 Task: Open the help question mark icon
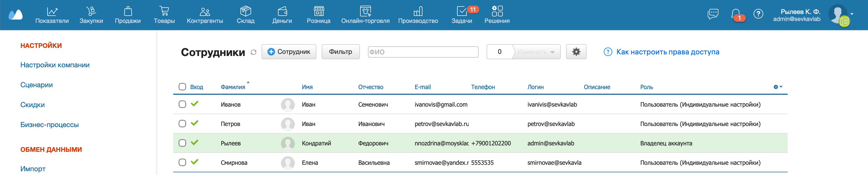click(x=758, y=14)
